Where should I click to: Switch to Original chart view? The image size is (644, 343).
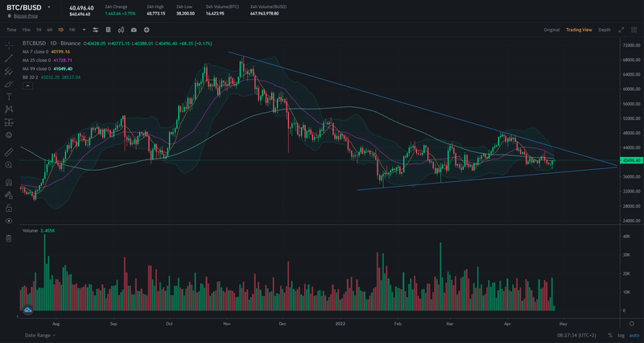[551, 30]
